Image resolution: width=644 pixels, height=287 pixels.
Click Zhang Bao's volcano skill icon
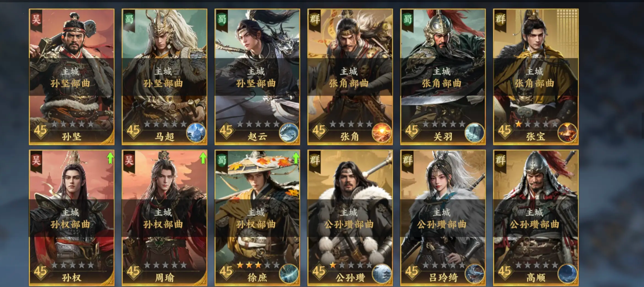point(567,132)
